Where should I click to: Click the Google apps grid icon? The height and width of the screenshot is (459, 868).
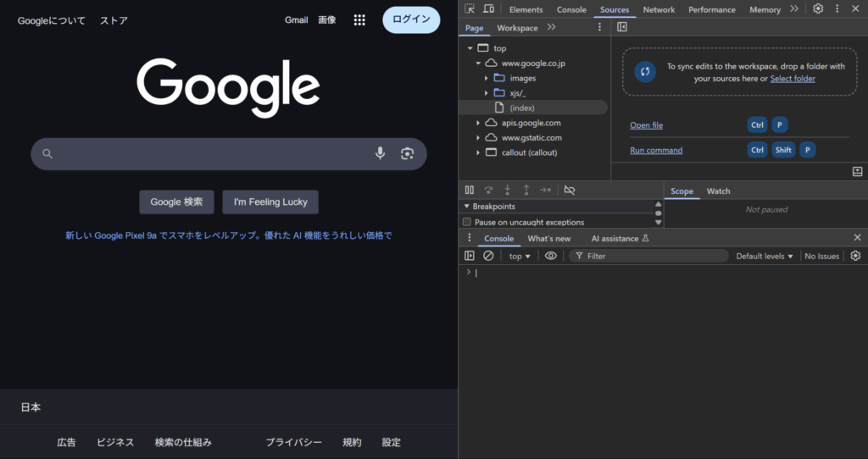(359, 20)
